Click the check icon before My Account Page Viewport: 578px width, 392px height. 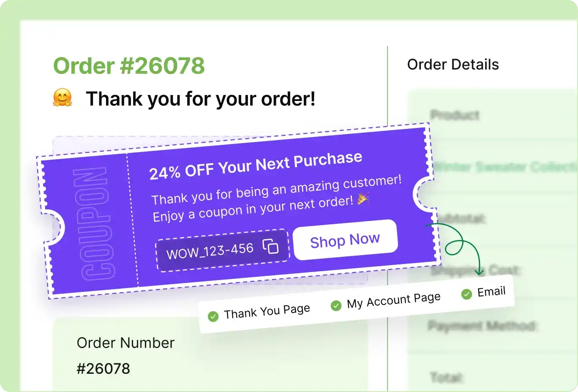336,305
